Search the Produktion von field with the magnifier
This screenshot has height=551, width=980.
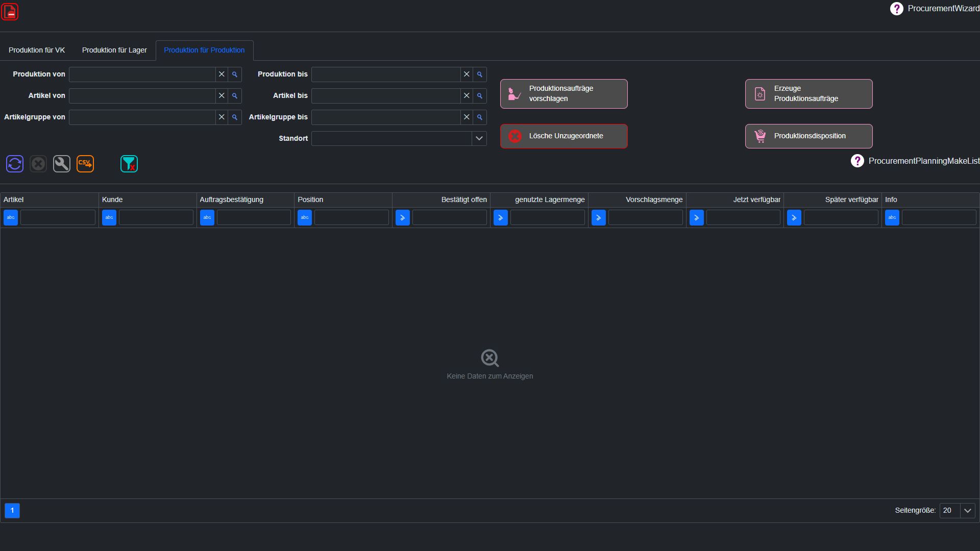click(x=235, y=74)
